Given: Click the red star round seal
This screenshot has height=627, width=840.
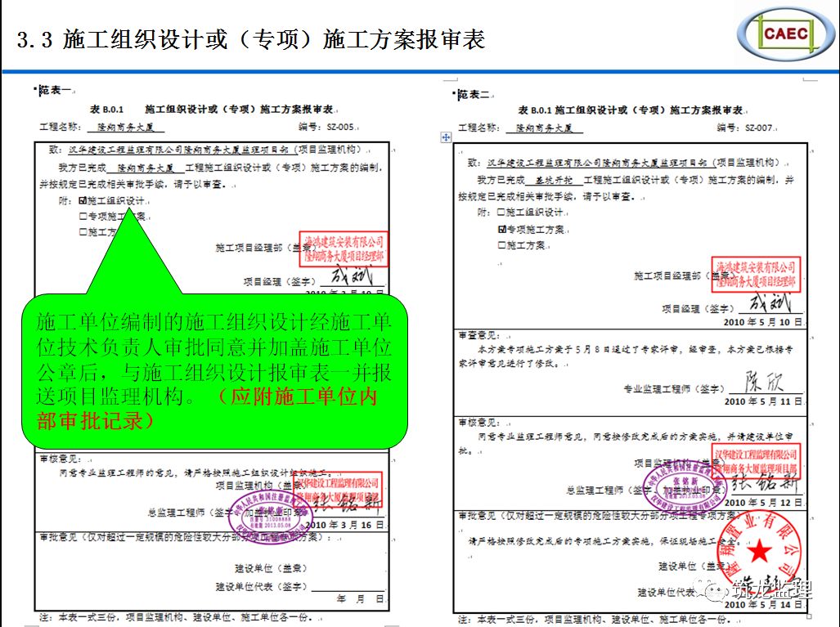Looking at the screenshot, I should click(x=758, y=553).
